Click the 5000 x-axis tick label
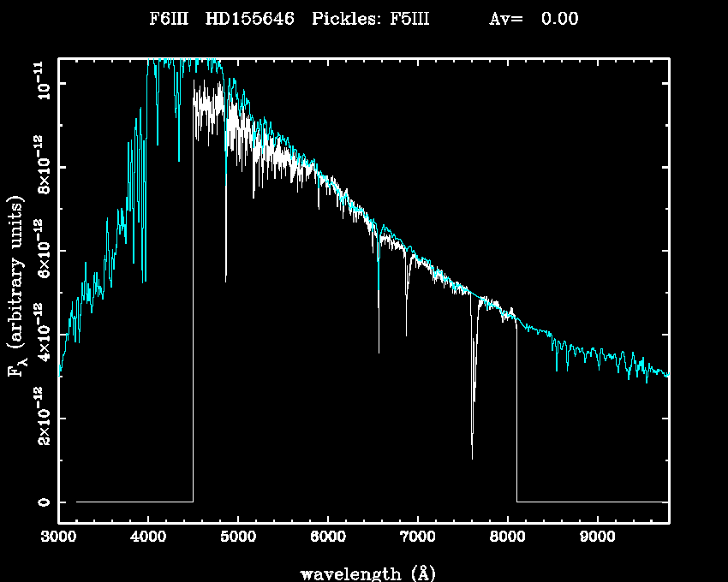The width and height of the screenshot is (728, 582). (238, 537)
